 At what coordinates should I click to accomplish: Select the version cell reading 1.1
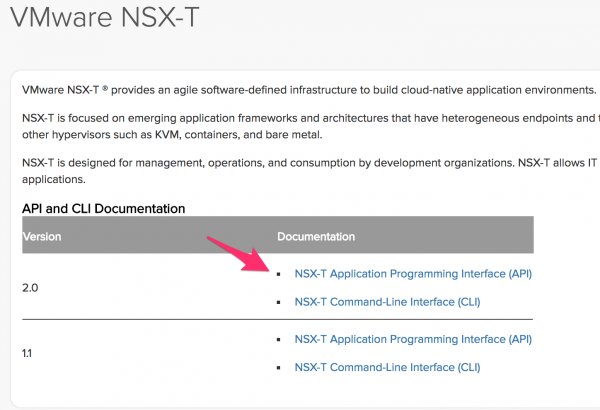coord(27,353)
